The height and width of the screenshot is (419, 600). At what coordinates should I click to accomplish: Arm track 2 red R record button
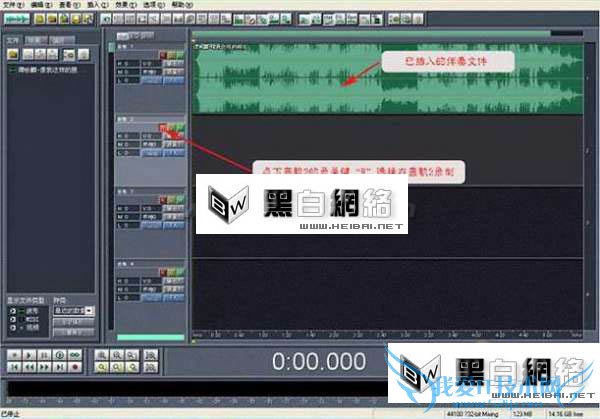click(163, 127)
